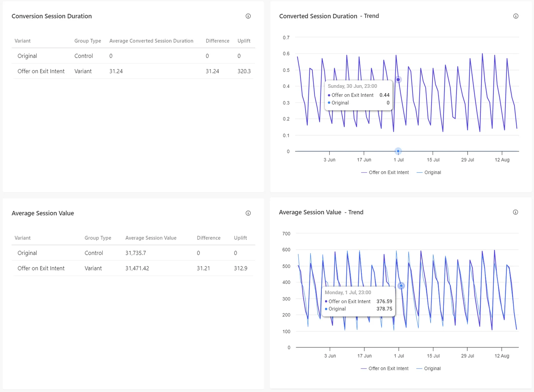
Task: Click uplift value 320.3
Action: [x=244, y=71]
